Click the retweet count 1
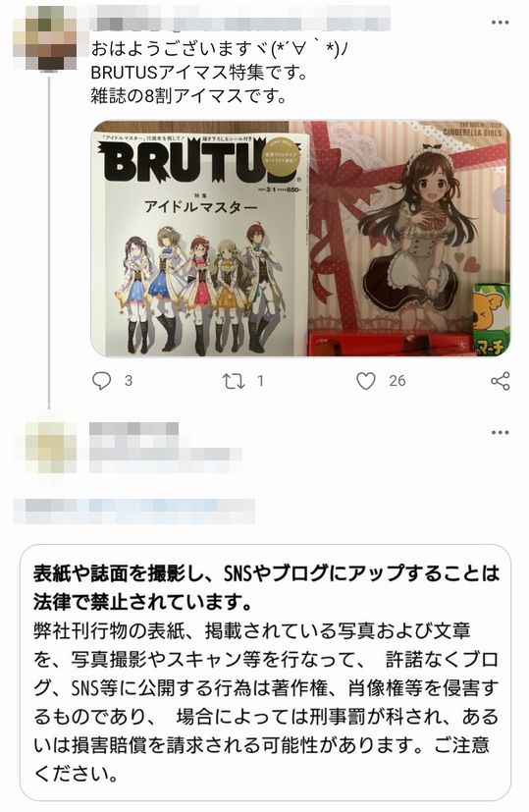 coord(260,381)
